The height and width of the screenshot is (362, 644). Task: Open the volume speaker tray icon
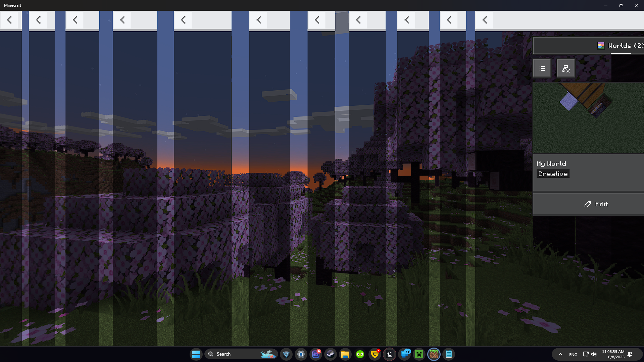594,354
